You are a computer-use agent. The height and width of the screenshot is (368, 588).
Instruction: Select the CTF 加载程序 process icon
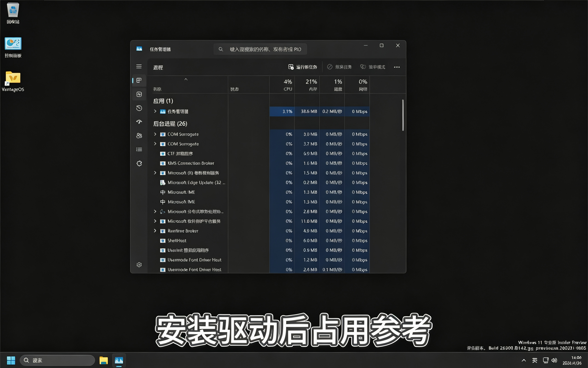[x=163, y=154]
